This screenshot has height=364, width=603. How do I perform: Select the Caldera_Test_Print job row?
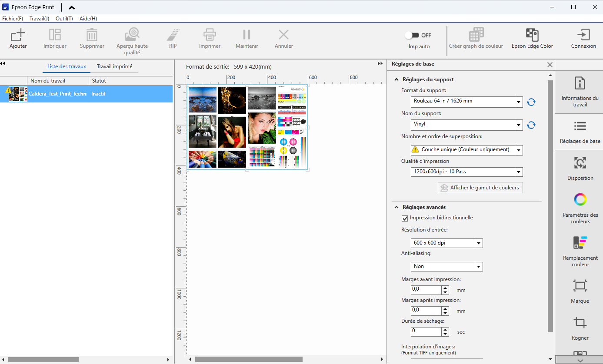[x=86, y=94]
